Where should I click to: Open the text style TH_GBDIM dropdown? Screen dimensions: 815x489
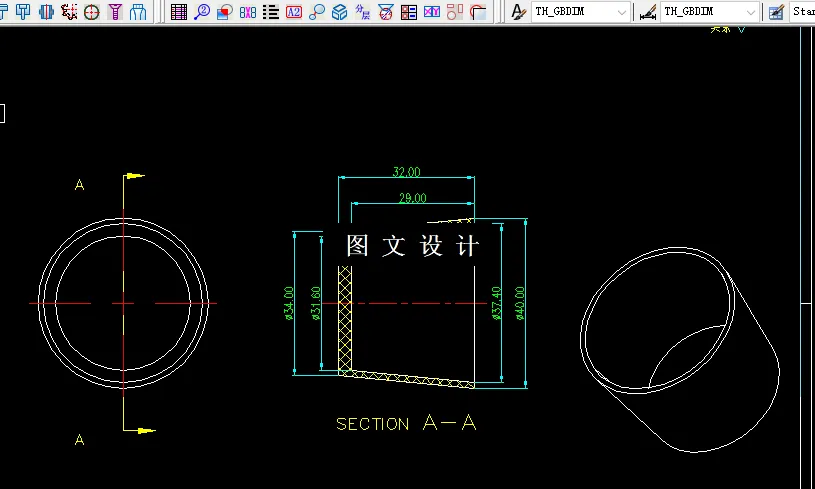coord(581,11)
